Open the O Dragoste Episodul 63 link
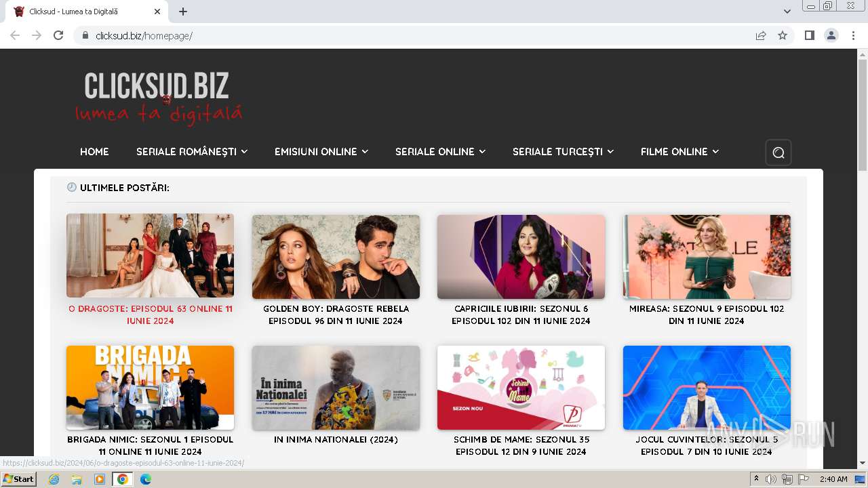868x488 pixels. [x=151, y=314]
